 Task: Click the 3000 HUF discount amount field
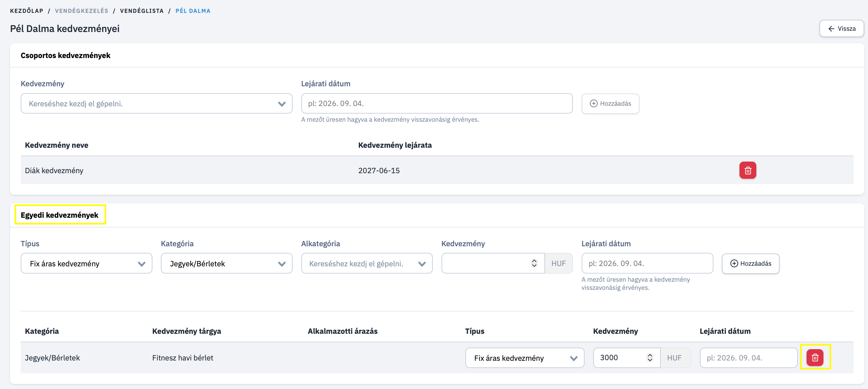626,358
